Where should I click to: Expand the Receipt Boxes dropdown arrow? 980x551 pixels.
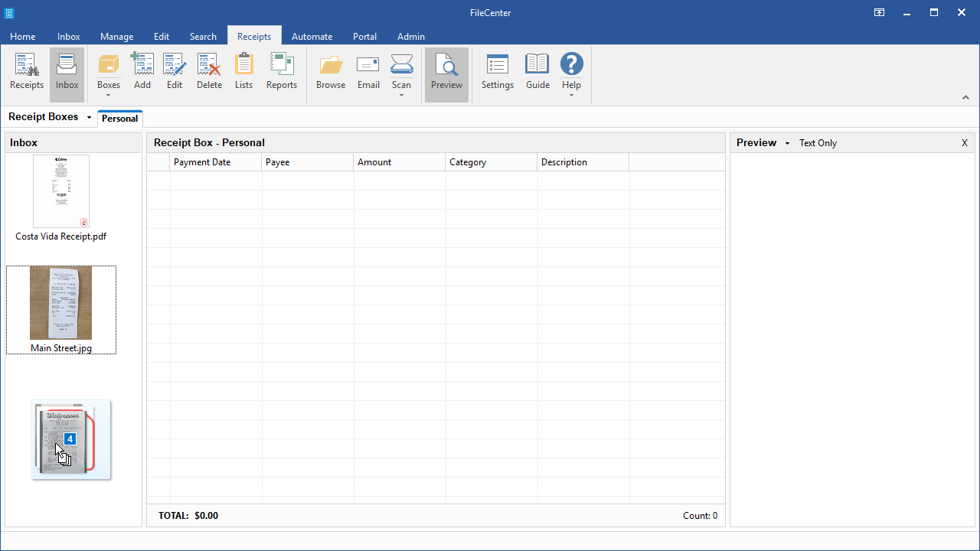click(89, 118)
